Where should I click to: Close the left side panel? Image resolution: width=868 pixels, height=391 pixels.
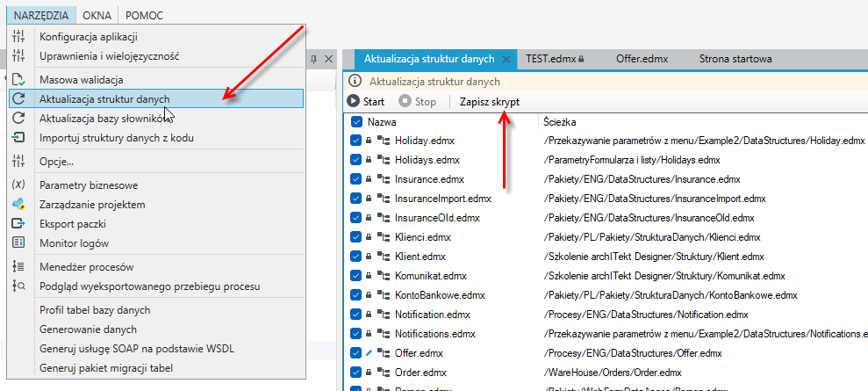coord(329,59)
